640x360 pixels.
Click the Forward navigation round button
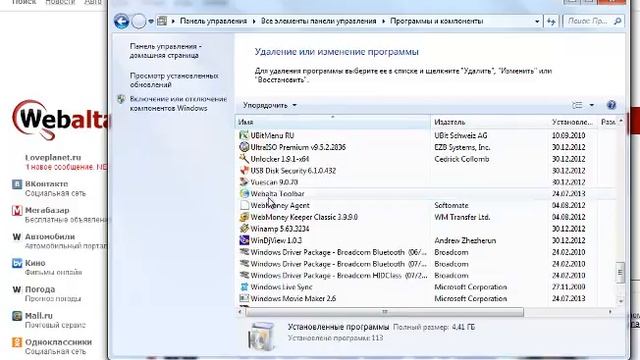coord(139,21)
